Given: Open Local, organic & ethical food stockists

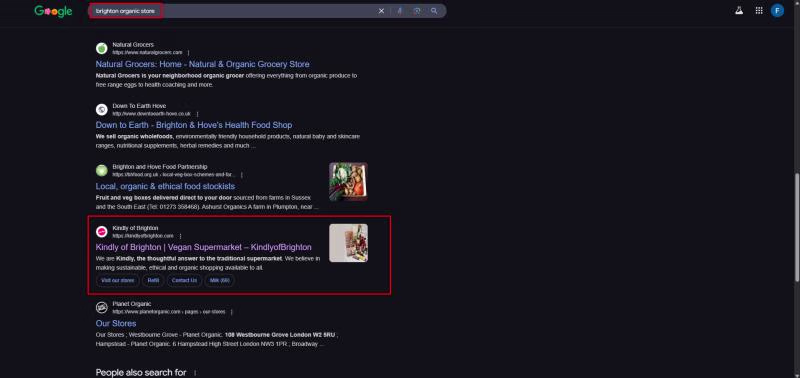Looking at the screenshot, I should pyautogui.click(x=165, y=186).
